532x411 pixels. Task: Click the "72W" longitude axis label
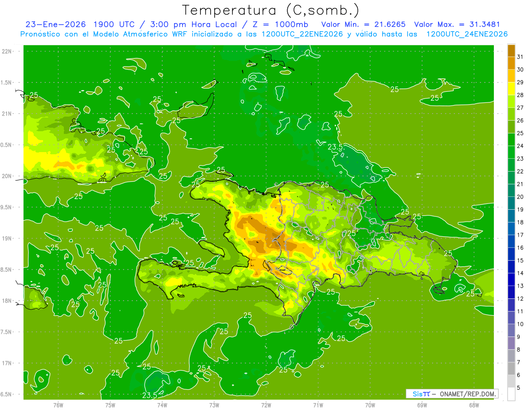tap(266, 405)
